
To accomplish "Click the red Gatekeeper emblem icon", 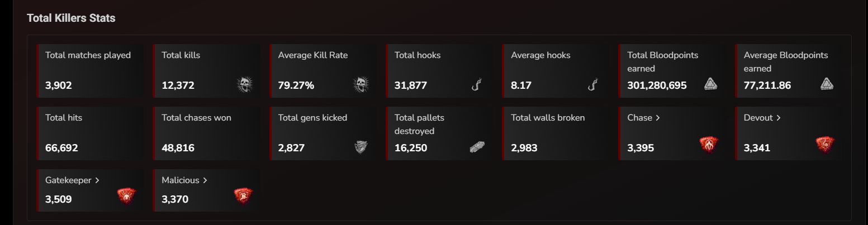I will point(126,197).
